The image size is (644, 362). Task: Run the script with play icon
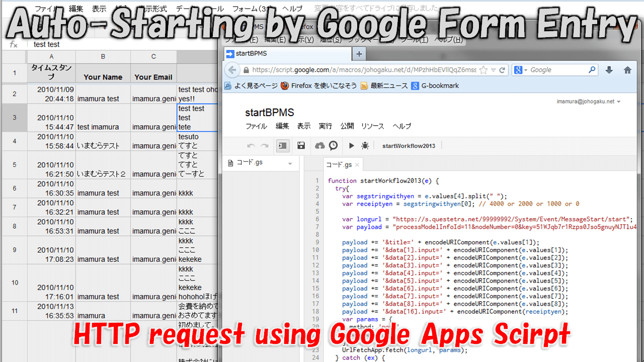tap(352, 145)
